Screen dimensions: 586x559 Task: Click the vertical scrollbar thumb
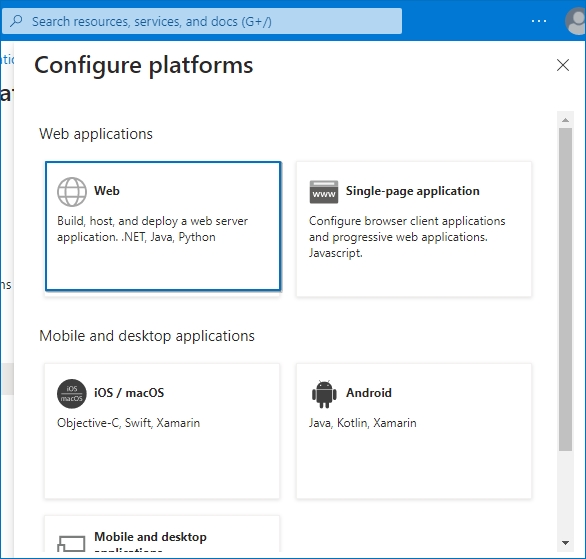(x=565, y=289)
